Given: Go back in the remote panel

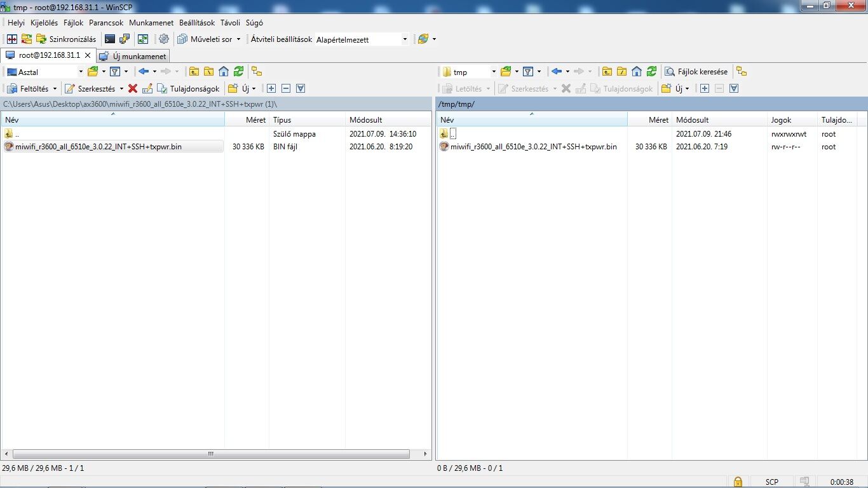Looking at the screenshot, I should pos(557,72).
